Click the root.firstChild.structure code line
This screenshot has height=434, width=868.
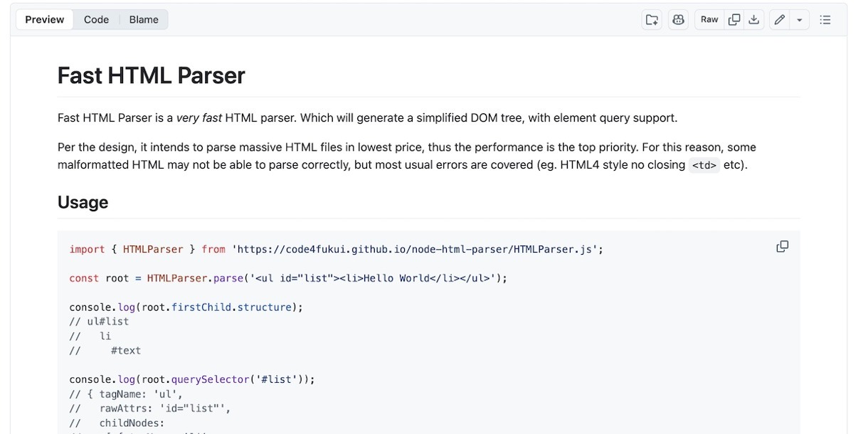[186, 307]
